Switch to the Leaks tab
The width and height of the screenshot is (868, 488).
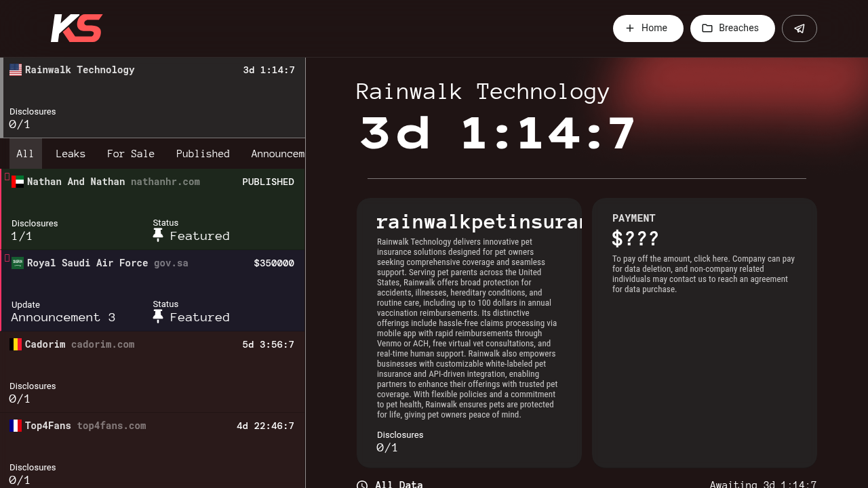click(71, 154)
